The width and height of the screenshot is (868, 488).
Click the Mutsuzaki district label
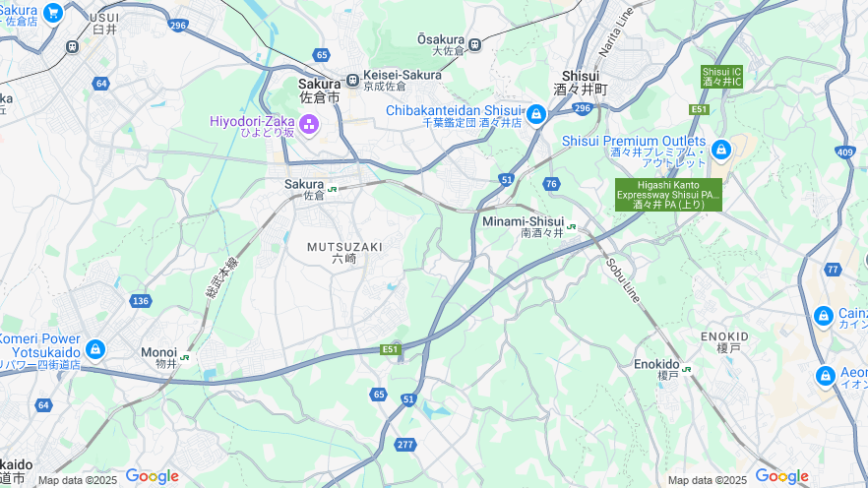(x=344, y=252)
